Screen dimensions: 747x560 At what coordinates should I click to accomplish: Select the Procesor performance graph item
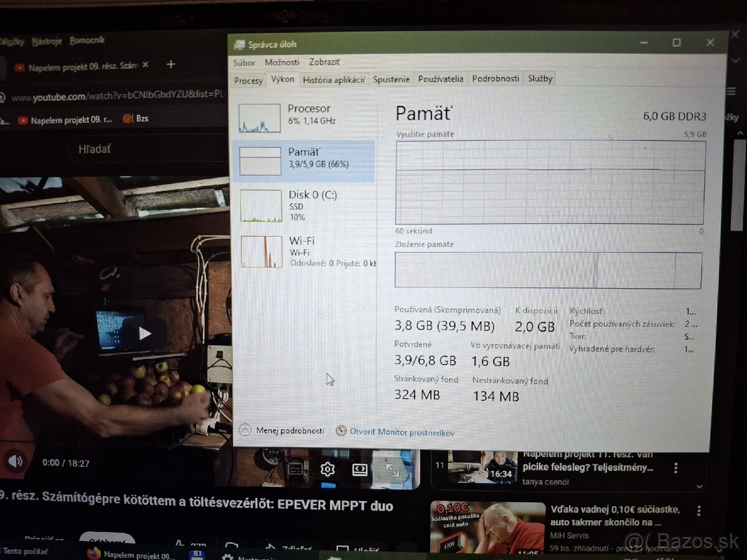point(304,117)
